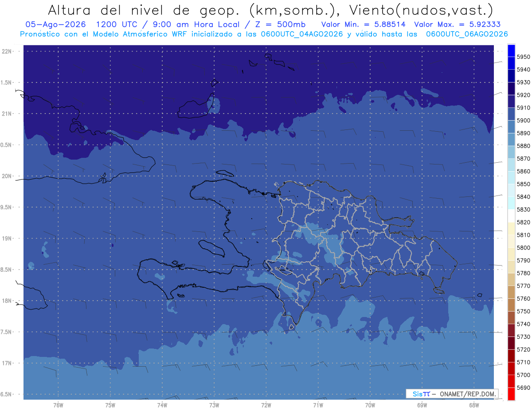The height and width of the screenshot is (411, 532).
Task: Click the 19N latitude label
Action: (7, 239)
